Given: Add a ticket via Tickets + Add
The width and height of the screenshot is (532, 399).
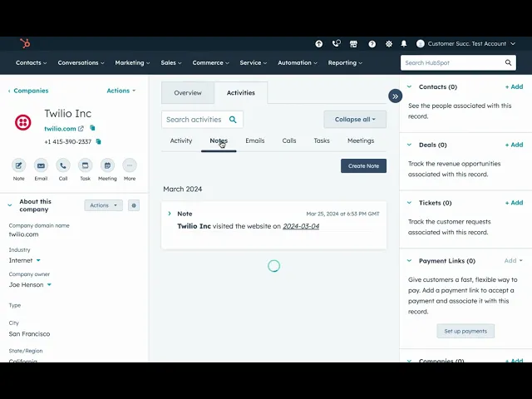Looking at the screenshot, I should 514,203.
